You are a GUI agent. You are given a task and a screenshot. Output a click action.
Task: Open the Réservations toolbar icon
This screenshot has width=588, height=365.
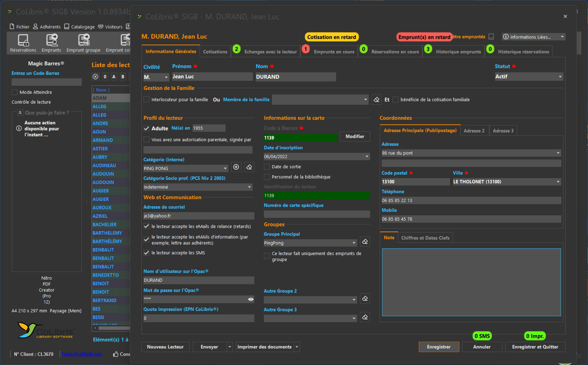[x=23, y=43]
